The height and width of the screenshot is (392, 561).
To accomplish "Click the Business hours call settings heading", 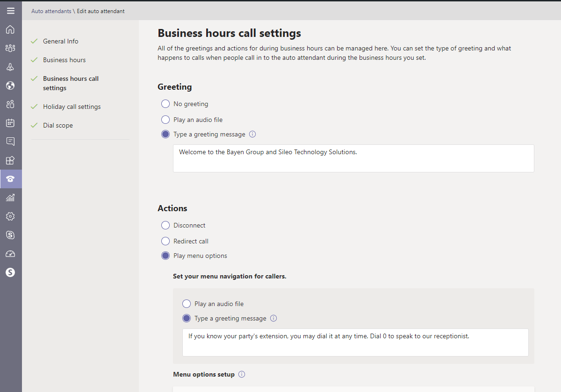I will click(x=230, y=33).
